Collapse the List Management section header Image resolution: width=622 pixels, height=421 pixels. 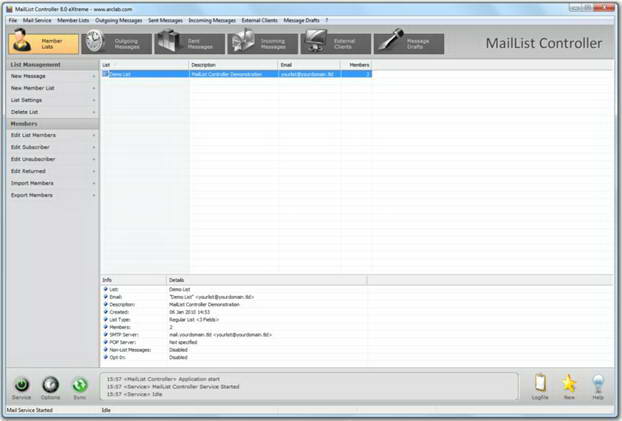[53, 64]
